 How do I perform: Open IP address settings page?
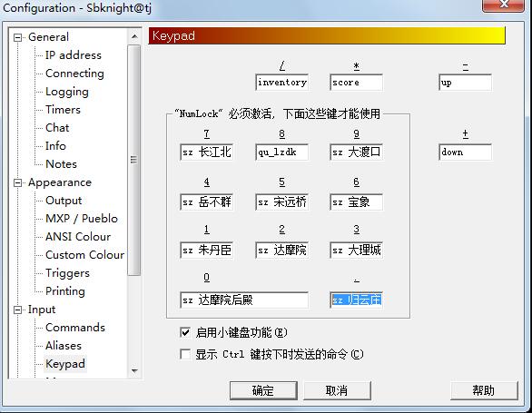click(x=74, y=55)
